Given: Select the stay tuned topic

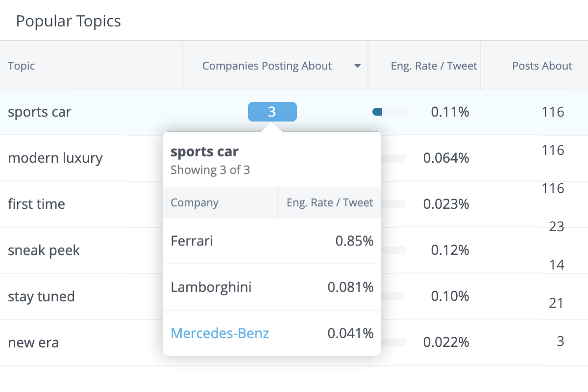Looking at the screenshot, I should [x=42, y=296].
